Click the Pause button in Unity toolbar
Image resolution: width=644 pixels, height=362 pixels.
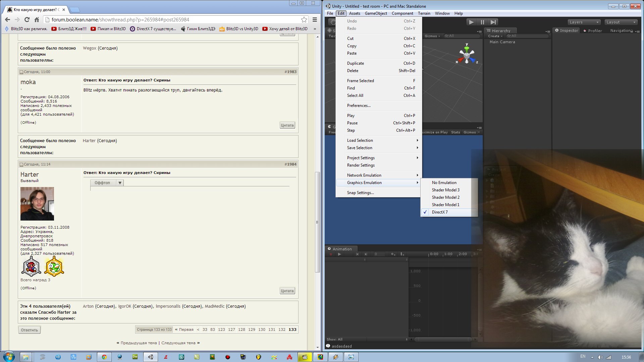tap(482, 22)
